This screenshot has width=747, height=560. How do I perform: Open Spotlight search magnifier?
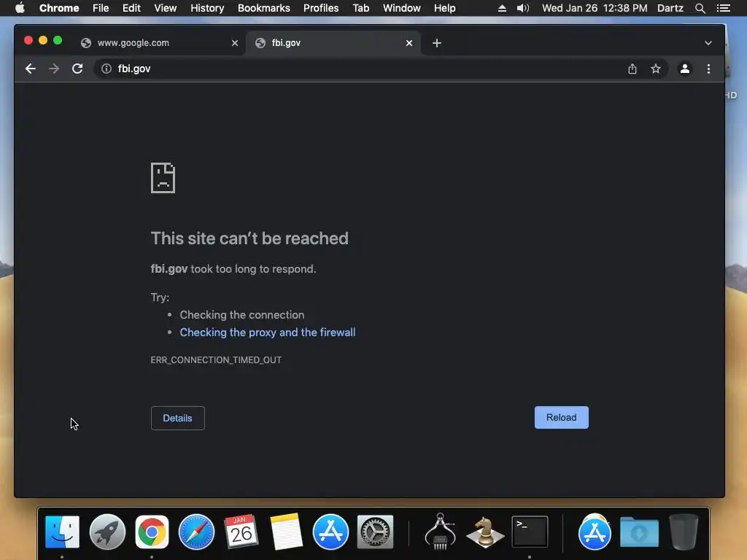coord(700,8)
